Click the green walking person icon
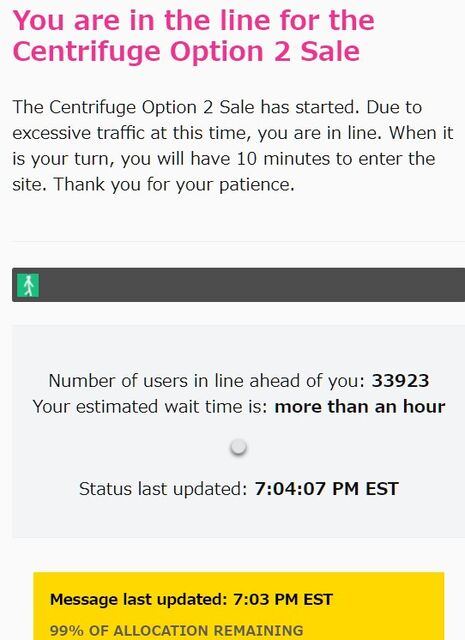This screenshot has width=465, height=640. pos(28,285)
